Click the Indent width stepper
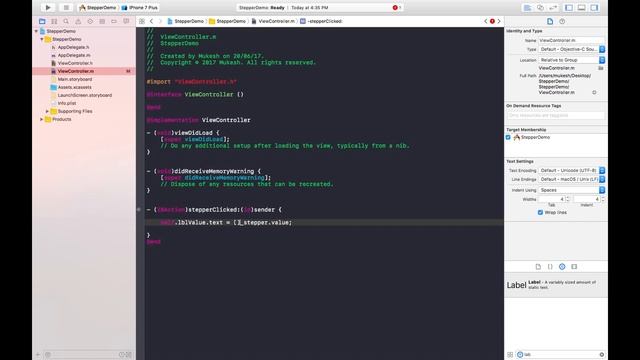This screenshot has width=640, height=360. click(x=603, y=199)
